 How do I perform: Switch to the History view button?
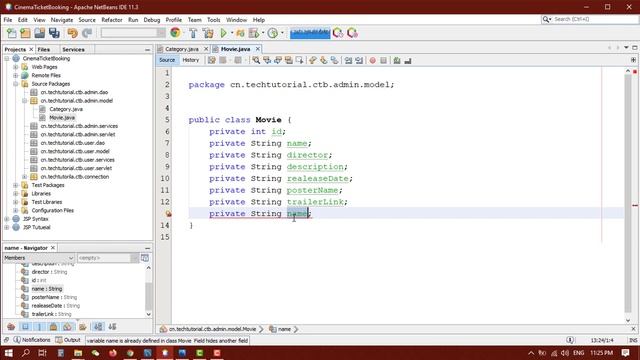point(191,60)
